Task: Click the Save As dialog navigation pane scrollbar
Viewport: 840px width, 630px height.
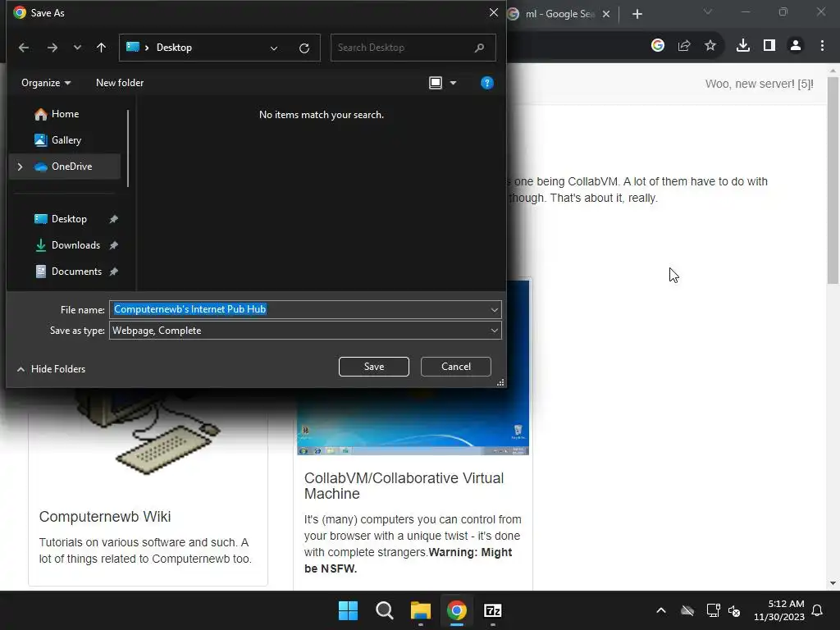Action: point(127,148)
